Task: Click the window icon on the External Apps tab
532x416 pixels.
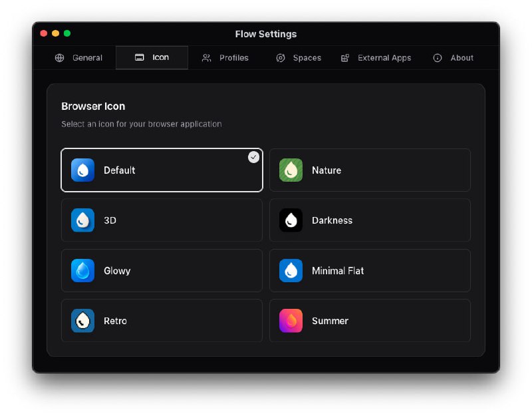Action: coord(344,58)
